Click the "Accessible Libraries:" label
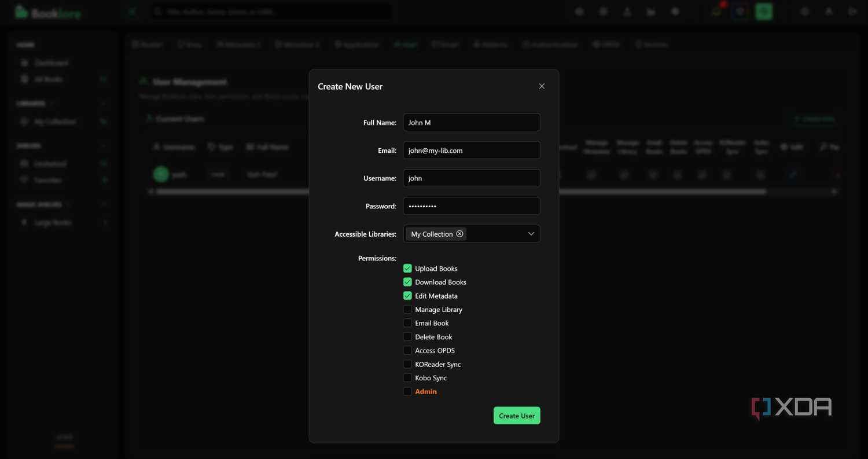 click(x=366, y=234)
